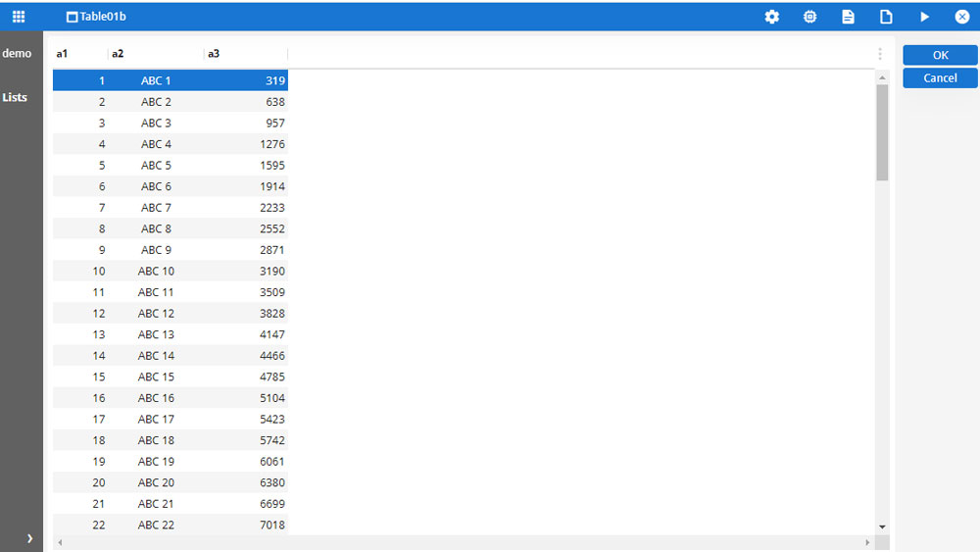Click the chip debug icon in the toolbar
This screenshot has height=552, width=980.
pos(810,17)
